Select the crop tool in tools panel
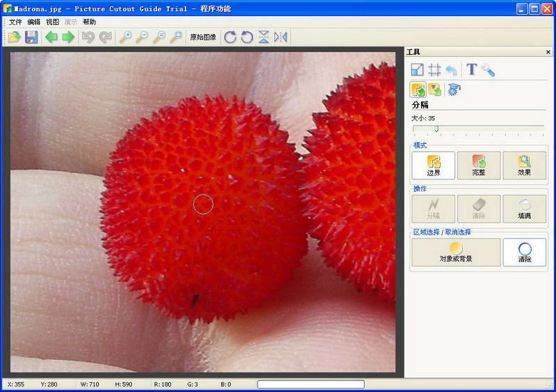The height and width of the screenshot is (392, 556). [434, 70]
